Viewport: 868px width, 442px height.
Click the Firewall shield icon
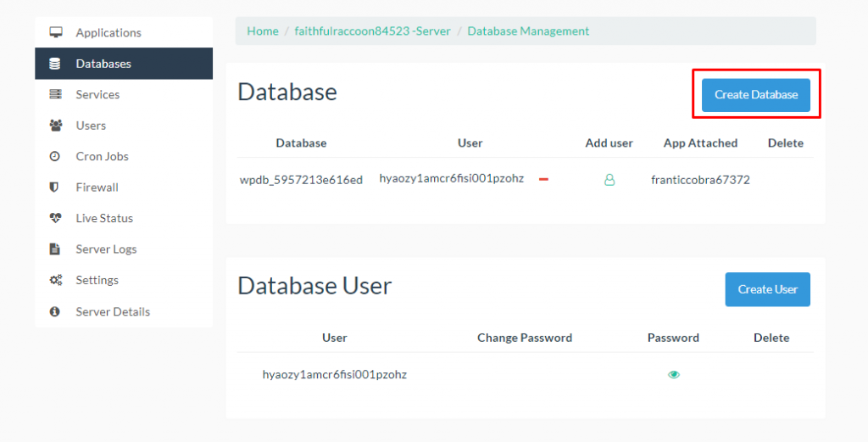tap(54, 187)
